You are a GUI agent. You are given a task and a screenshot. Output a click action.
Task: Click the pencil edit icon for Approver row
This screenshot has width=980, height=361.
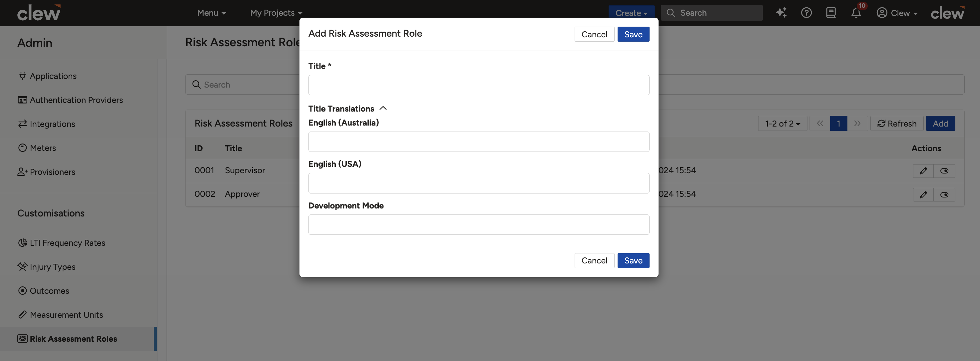click(x=923, y=195)
